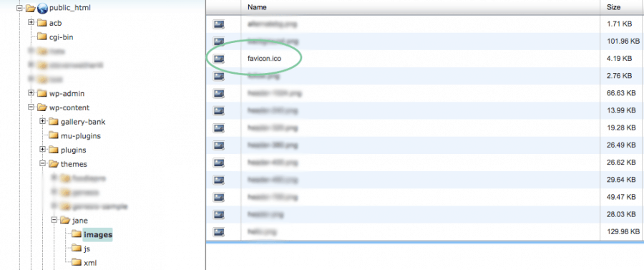Open the plugins folder label

click(x=74, y=150)
